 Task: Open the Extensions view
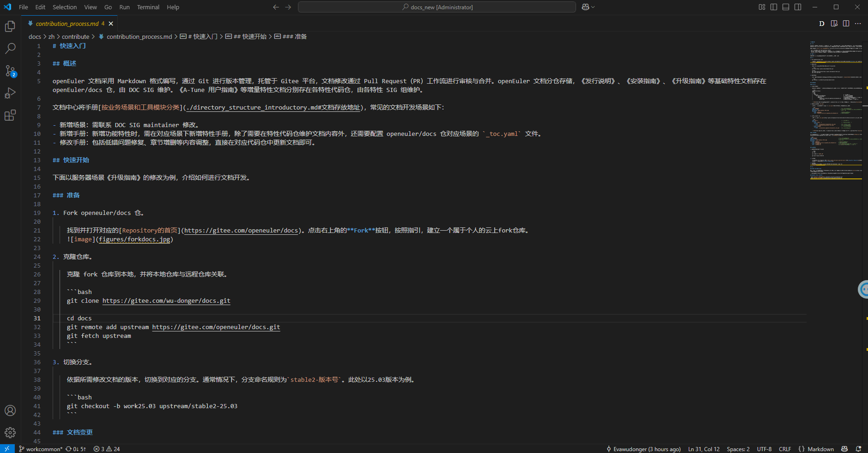[10, 115]
